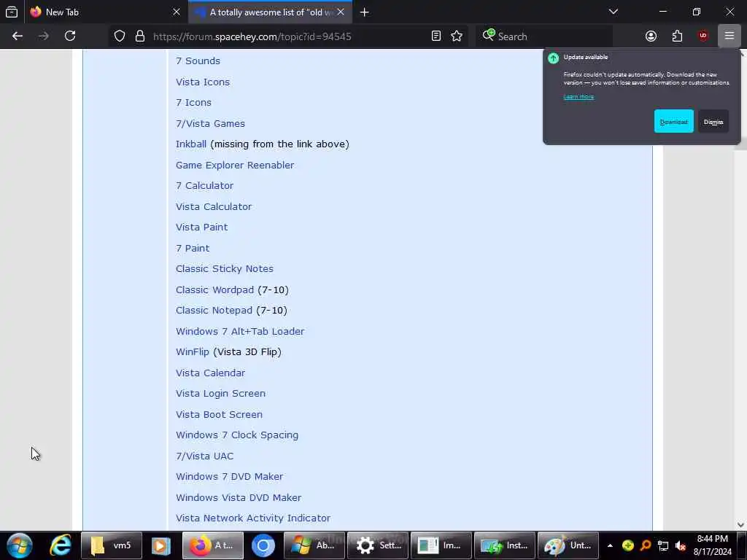Click the site security padlock icon
The image size is (747, 560).
coord(140,36)
